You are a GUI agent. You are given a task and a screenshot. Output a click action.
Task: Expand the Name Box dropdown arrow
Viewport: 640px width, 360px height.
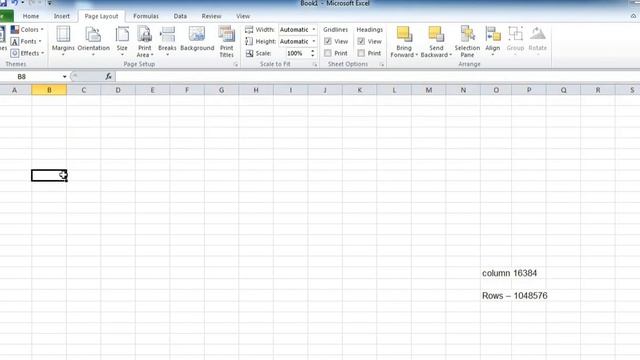coord(64,77)
